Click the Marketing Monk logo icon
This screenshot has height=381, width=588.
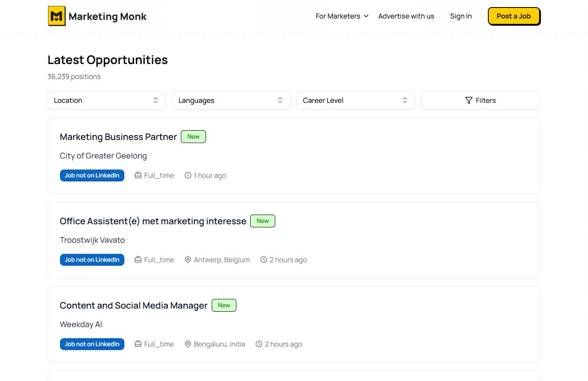pyautogui.click(x=56, y=16)
